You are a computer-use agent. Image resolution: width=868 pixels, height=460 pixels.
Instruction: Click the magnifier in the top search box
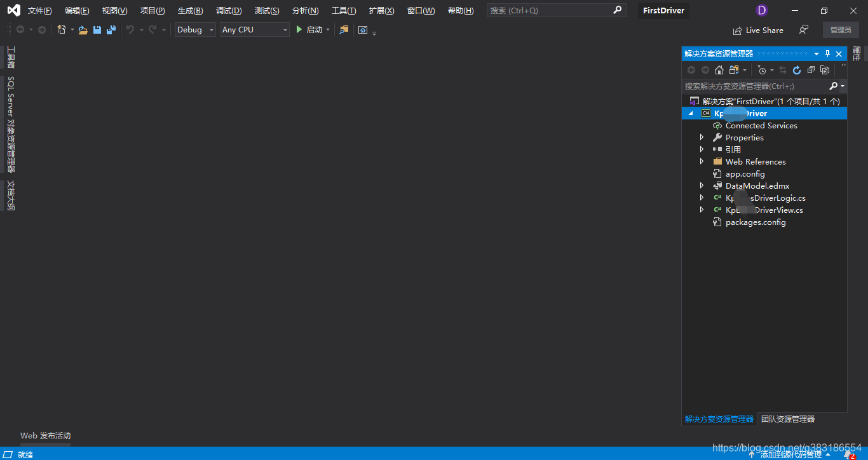(x=617, y=10)
